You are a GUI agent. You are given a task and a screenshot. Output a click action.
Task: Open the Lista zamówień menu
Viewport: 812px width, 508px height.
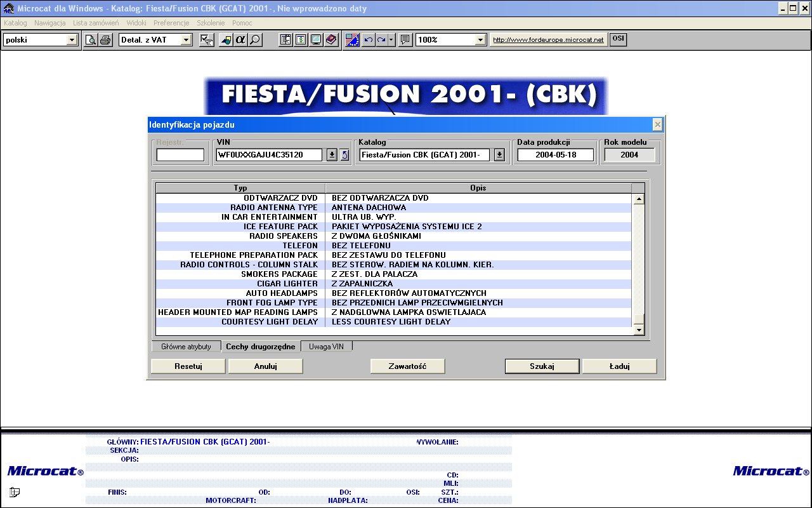(96, 23)
